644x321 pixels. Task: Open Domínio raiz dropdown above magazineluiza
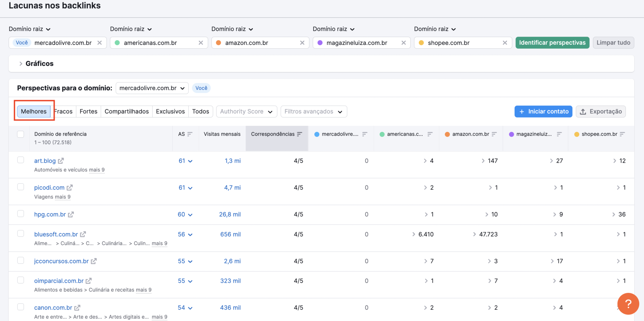[x=334, y=29]
